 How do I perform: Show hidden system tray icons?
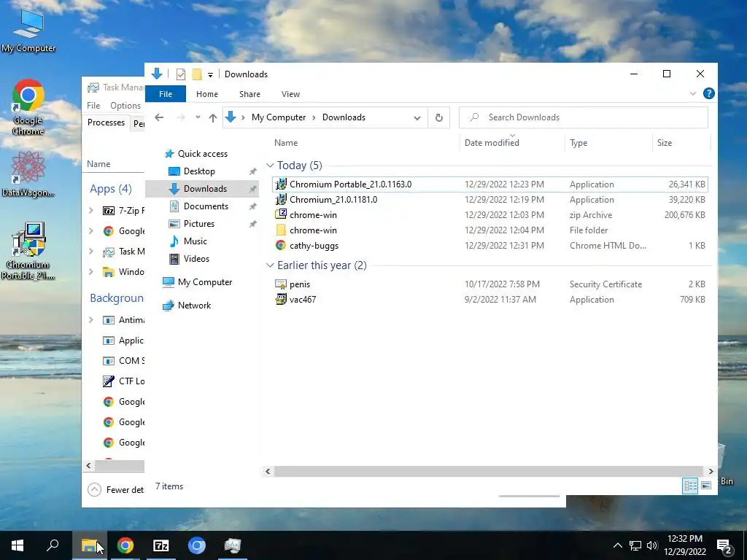[x=617, y=545]
